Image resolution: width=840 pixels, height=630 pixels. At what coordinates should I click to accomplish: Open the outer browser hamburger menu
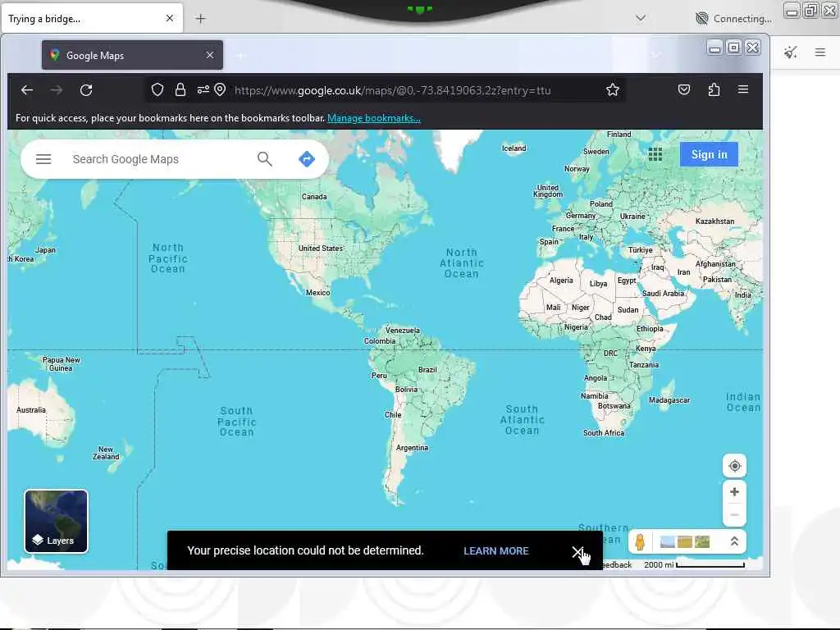[x=820, y=52]
